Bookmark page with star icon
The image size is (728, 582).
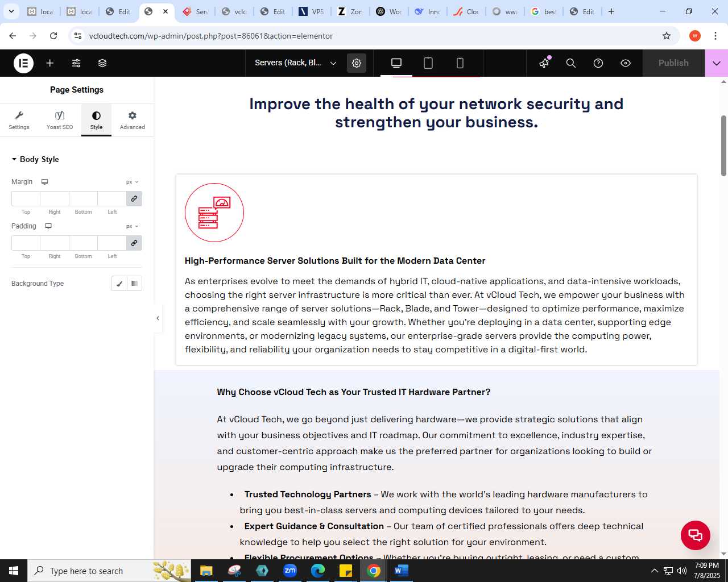667,36
